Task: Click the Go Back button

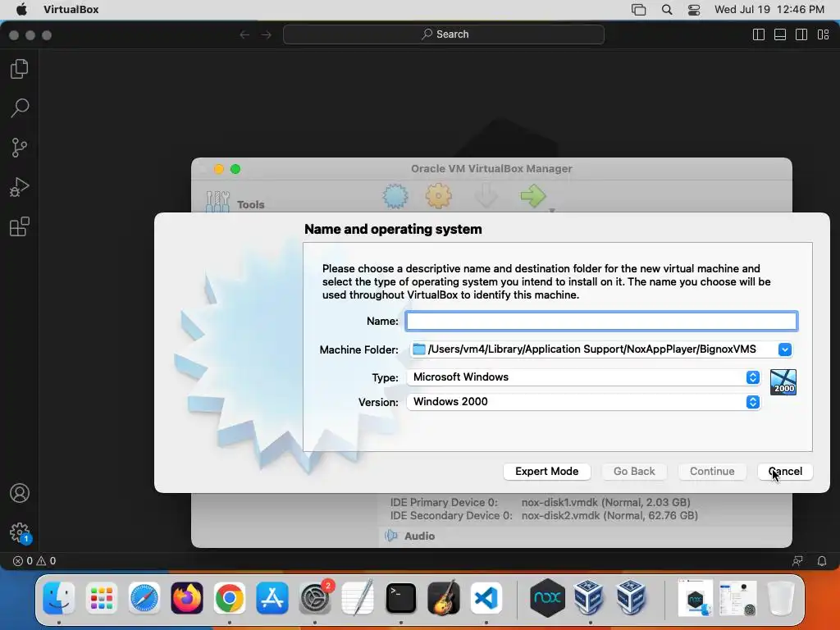Action: pos(634,472)
